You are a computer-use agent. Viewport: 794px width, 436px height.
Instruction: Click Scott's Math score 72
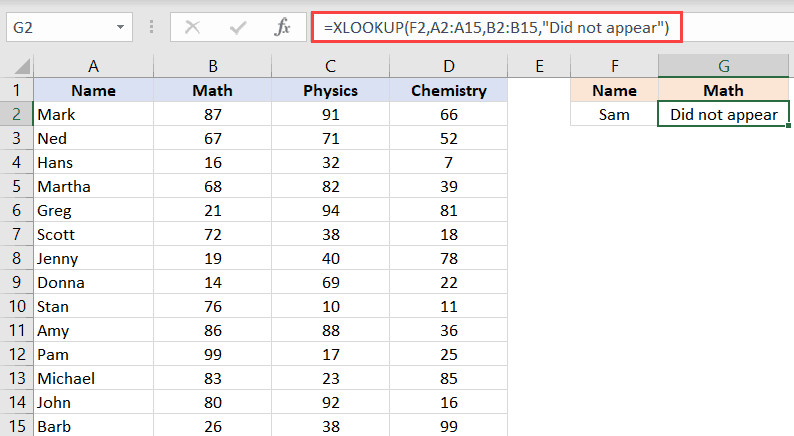point(213,234)
